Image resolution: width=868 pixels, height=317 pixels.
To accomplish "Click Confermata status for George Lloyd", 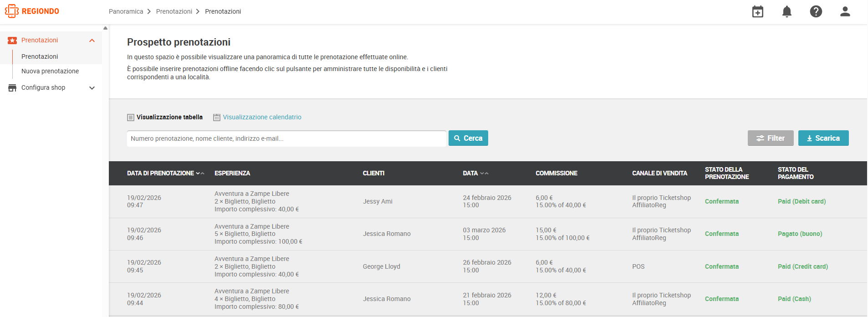I will [x=722, y=266].
